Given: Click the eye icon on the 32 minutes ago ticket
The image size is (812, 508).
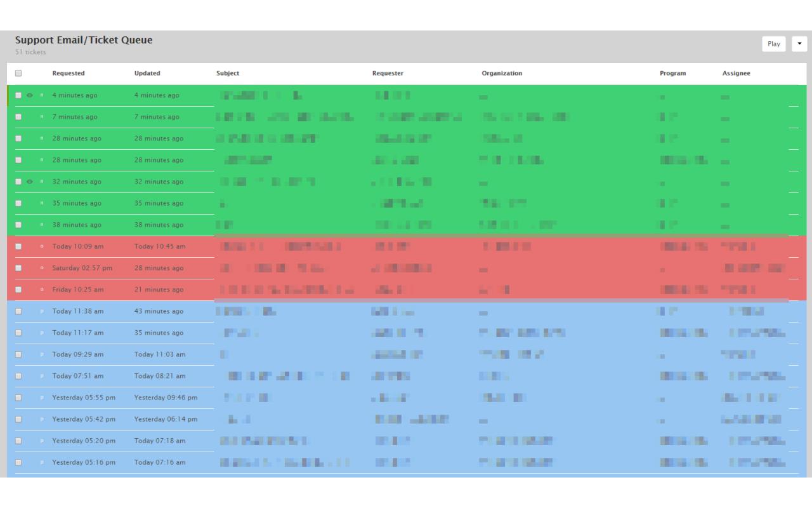Looking at the screenshot, I should tap(30, 182).
